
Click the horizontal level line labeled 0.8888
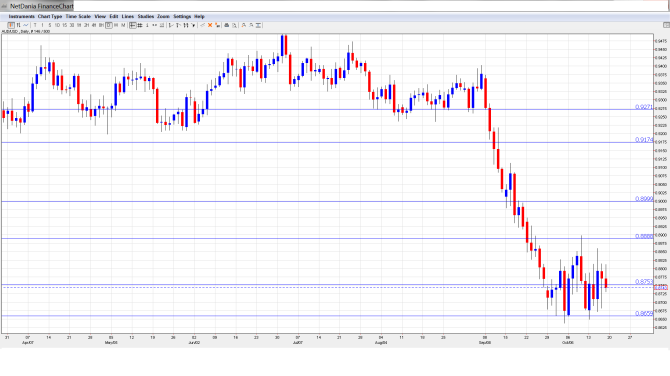(327, 238)
